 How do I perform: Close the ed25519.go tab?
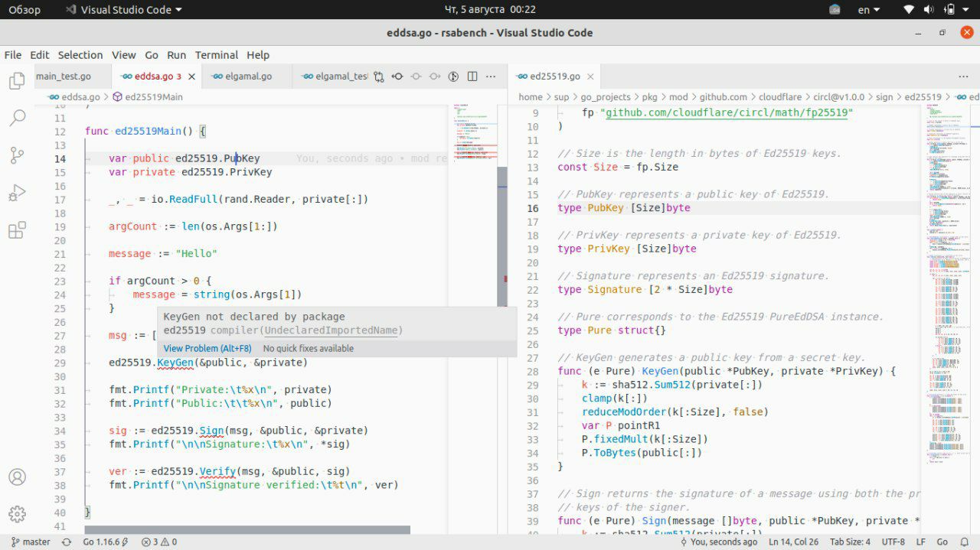point(590,76)
